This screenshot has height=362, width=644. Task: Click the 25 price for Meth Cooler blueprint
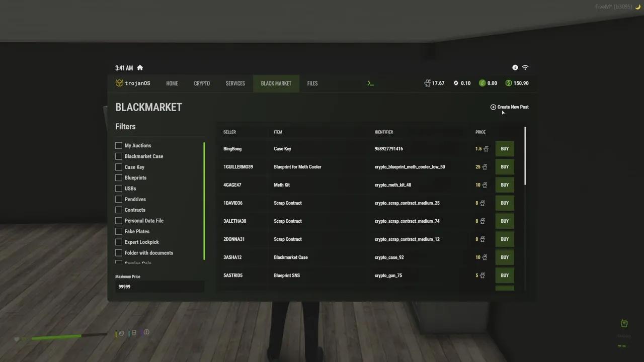coord(478,167)
